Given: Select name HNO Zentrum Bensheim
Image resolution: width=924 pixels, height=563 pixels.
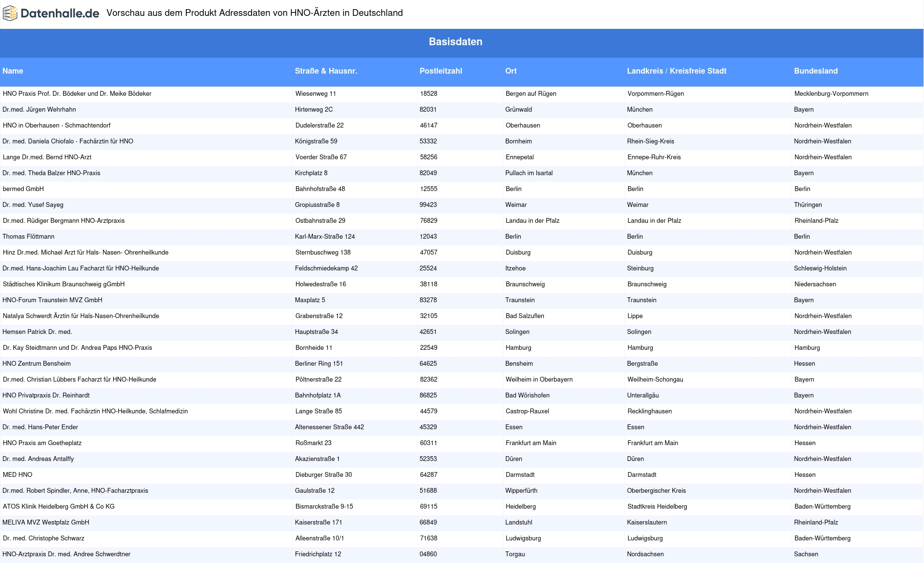Looking at the screenshot, I should 37,364.
